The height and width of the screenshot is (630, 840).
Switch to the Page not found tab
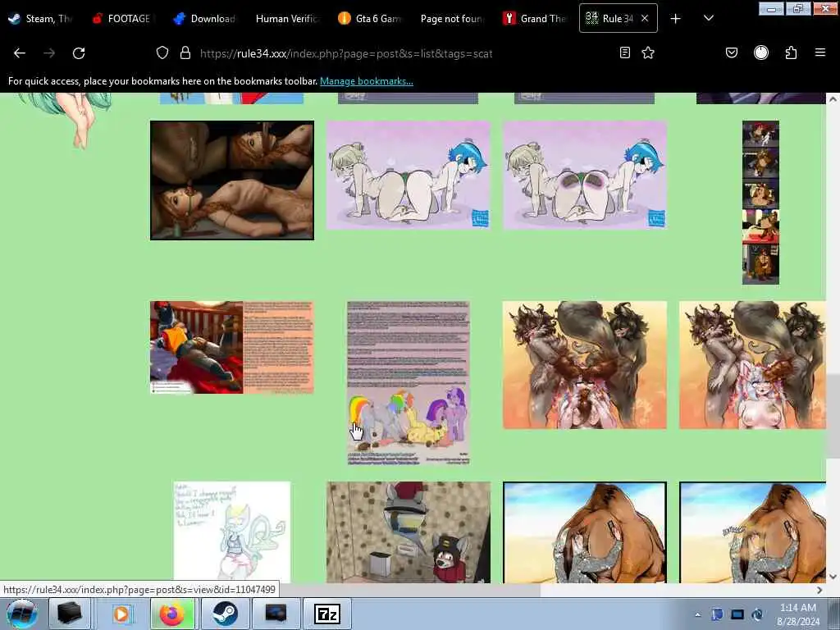pyautogui.click(x=452, y=19)
